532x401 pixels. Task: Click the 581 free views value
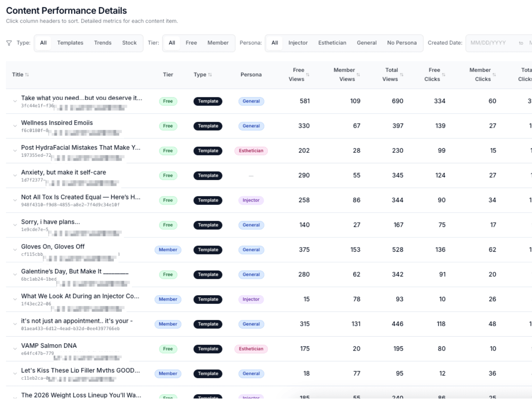tap(304, 101)
